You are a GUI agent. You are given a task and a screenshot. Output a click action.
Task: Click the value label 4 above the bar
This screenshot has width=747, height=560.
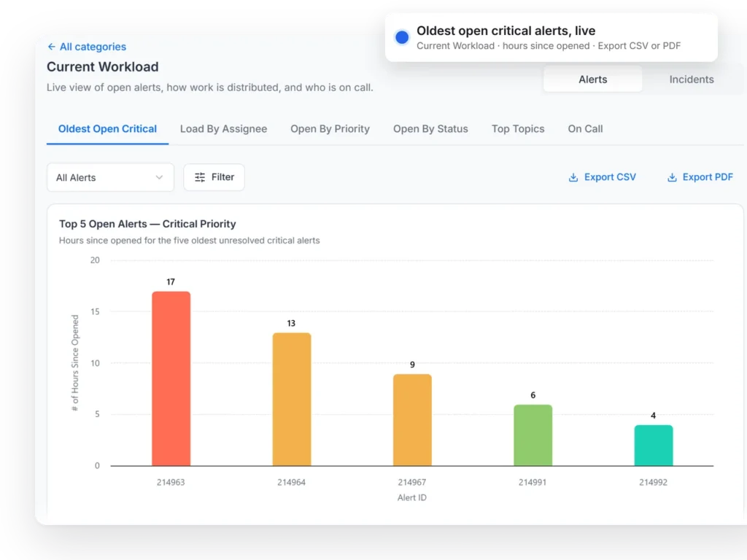coord(653,416)
